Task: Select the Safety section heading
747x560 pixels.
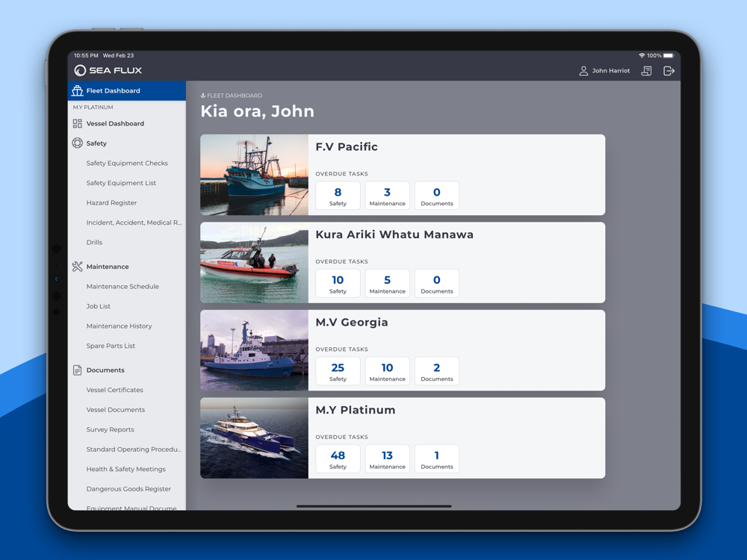Action: tap(96, 143)
